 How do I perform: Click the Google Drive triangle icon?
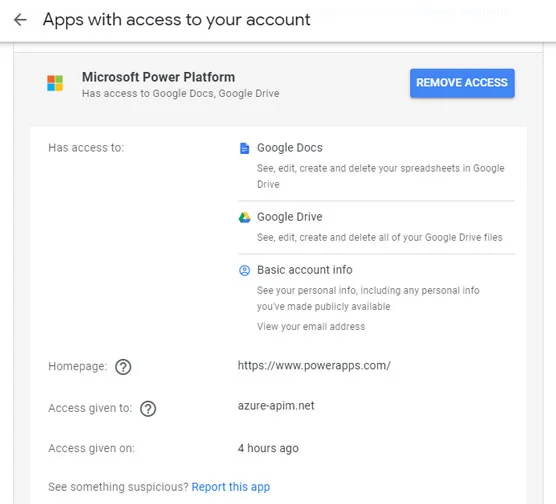(244, 217)
